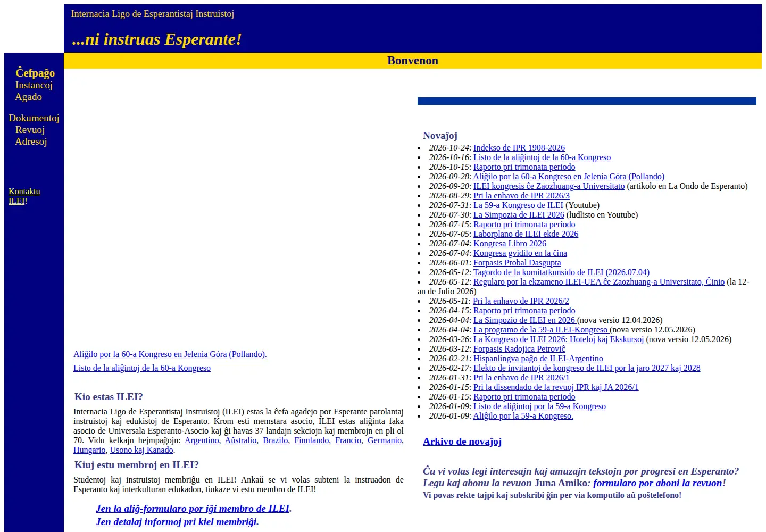The image size is (766, 532).
Task: Open Elekto de invitantoj de kongreso link
Action: (587, 368)
